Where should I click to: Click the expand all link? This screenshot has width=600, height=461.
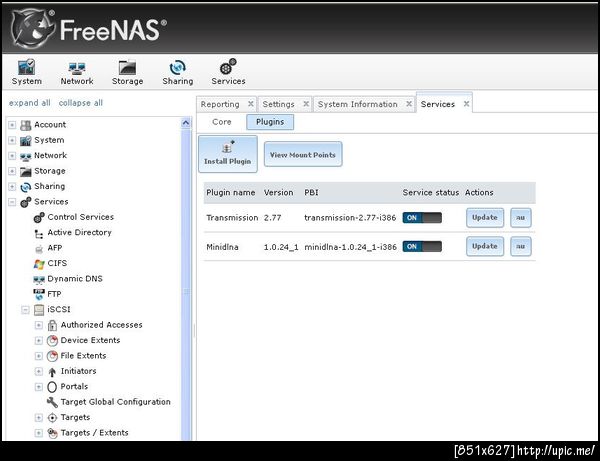click(29, 103)
